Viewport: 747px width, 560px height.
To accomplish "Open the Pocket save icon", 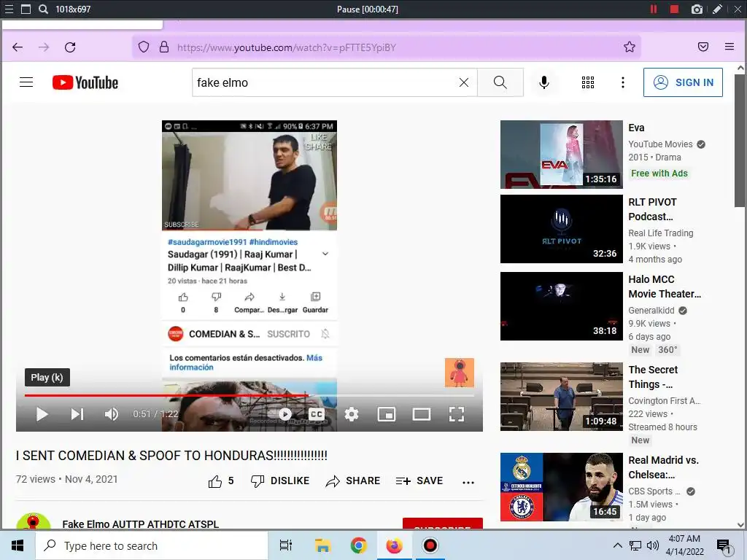I will pyautogui.click(x=703, y=47).
